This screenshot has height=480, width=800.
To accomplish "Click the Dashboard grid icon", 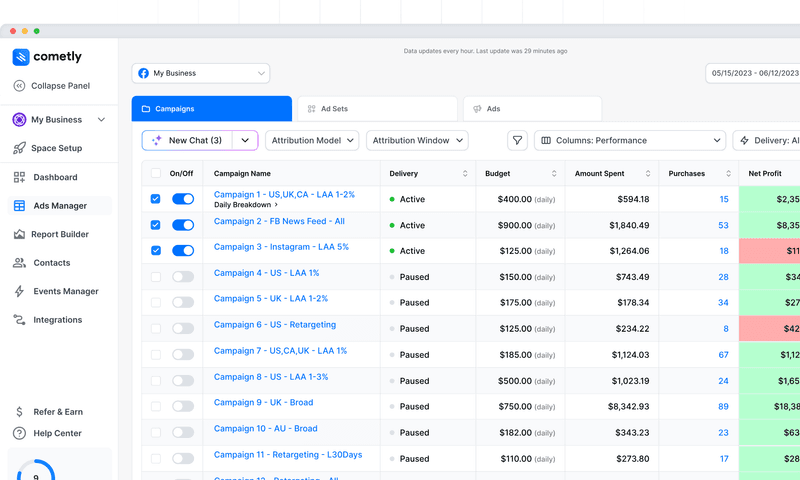I will pyautogui.click(x=19, y=177).
